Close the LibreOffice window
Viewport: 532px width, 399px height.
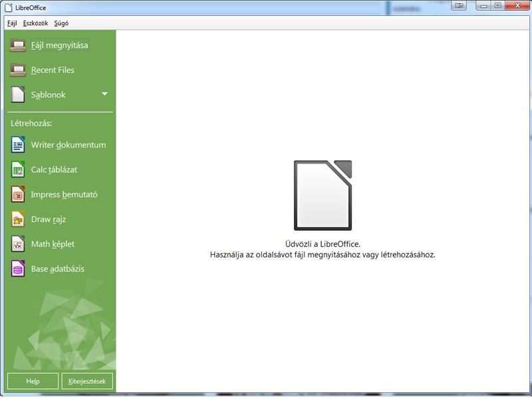tap(518, 5)
